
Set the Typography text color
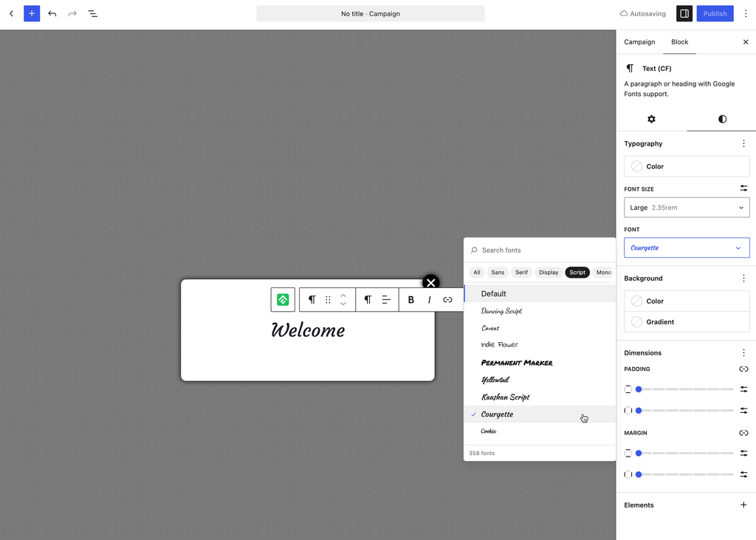687,166
